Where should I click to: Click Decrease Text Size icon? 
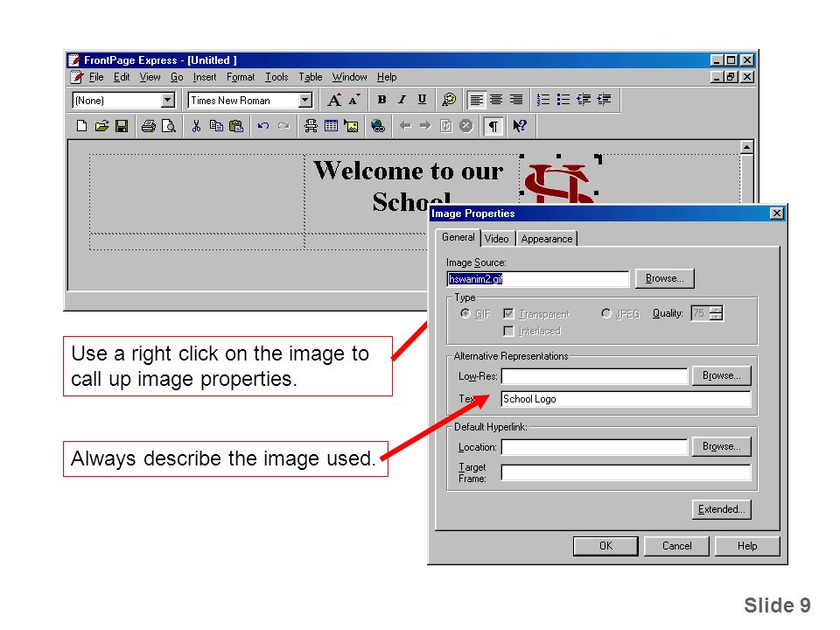(x=354, y=100)
